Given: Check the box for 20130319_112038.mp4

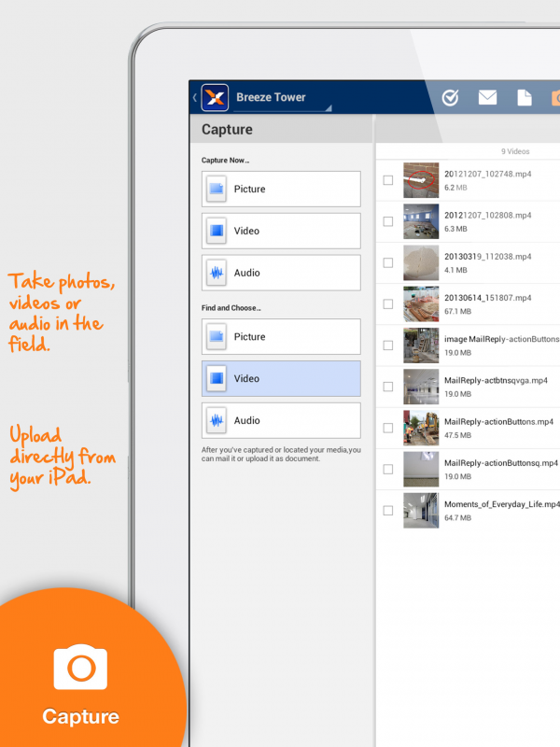Looking at the screenshot, I should tap(388, 262).
